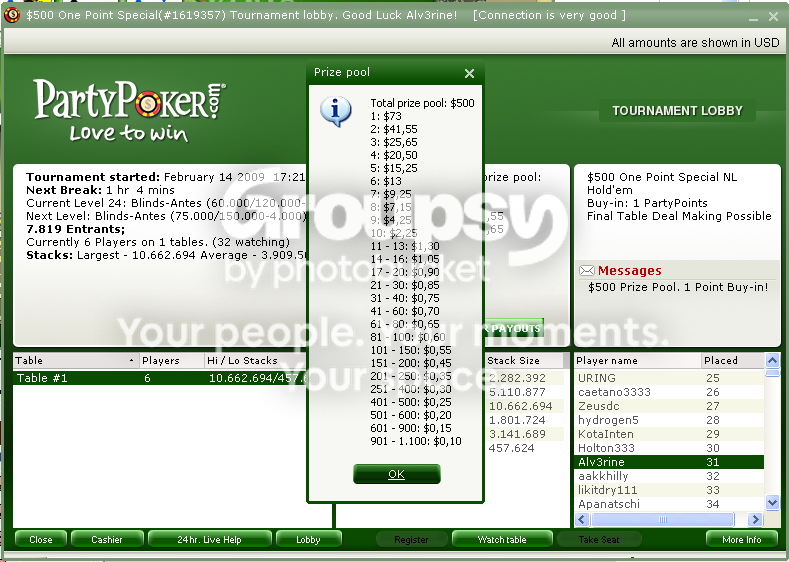Viewport: 789px width, 562px height.
Task: Click the Total prize pool: $500 line
Action: [x=422, y=103]
